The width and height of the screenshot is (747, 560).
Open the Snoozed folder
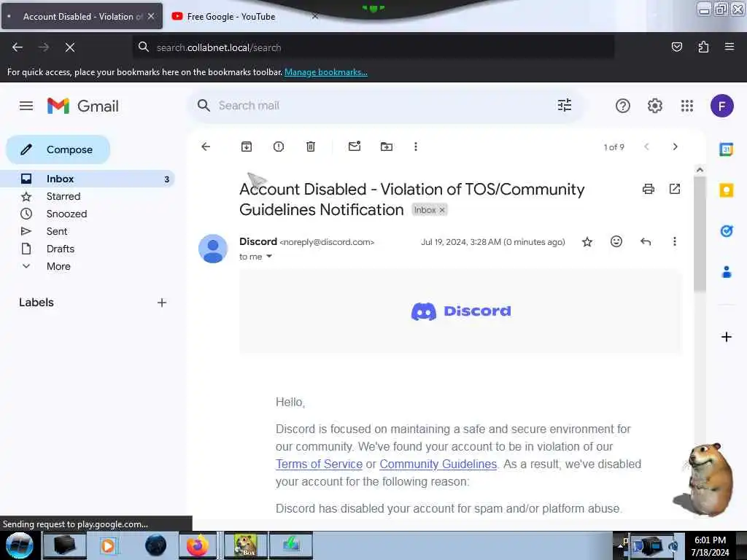66,214
